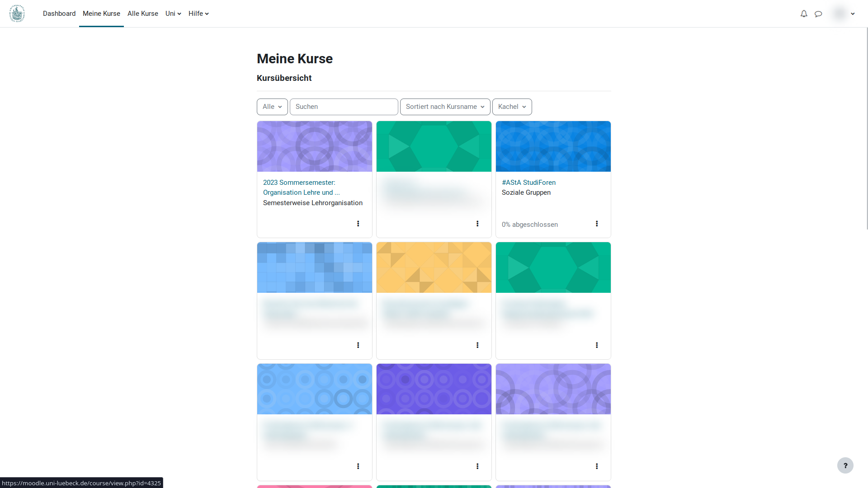Viewport: 868px width, 488px height.
Task: Open three-dot menu for Sommersemester 2023 course
Action: coord(358,224)
